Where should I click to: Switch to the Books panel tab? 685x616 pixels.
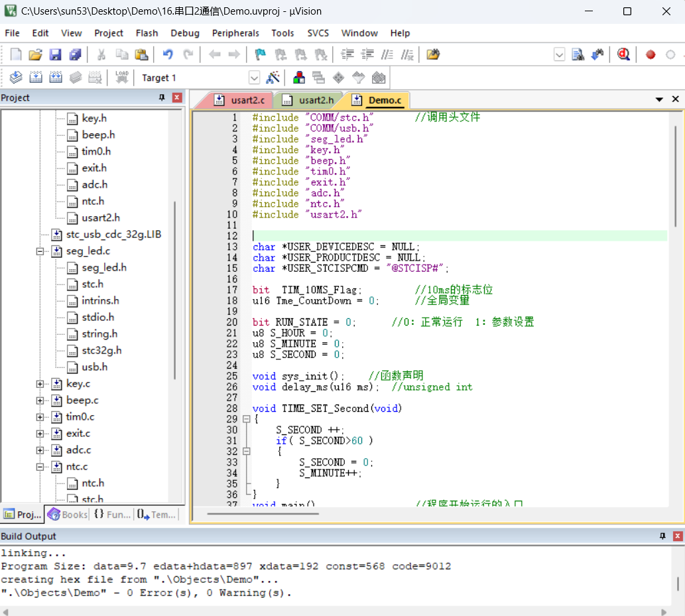pos(68,515)
